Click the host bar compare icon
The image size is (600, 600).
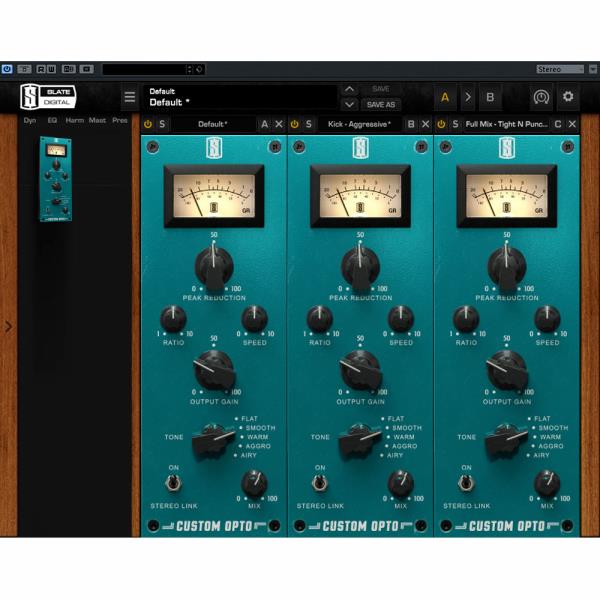click(x=69, y=69)
